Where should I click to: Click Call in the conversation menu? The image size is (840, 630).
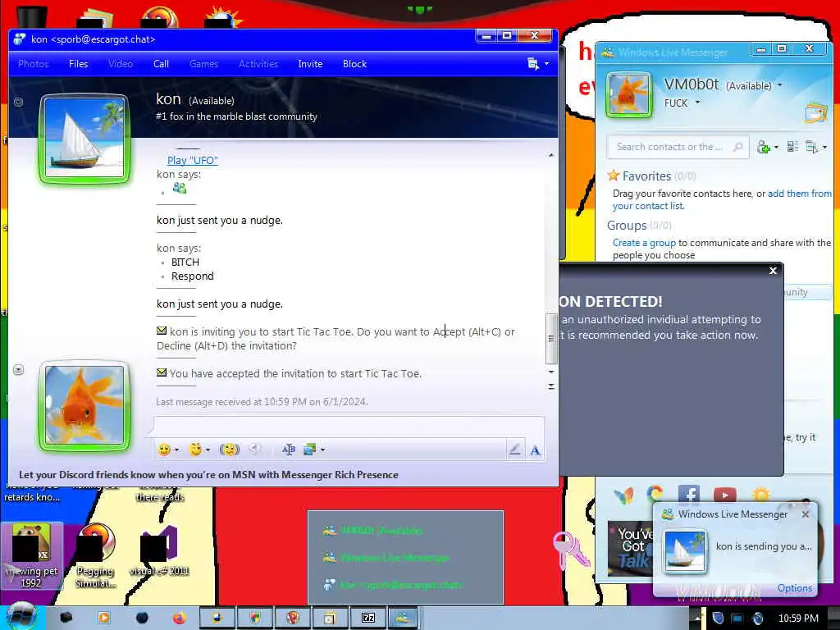(162, 64)
